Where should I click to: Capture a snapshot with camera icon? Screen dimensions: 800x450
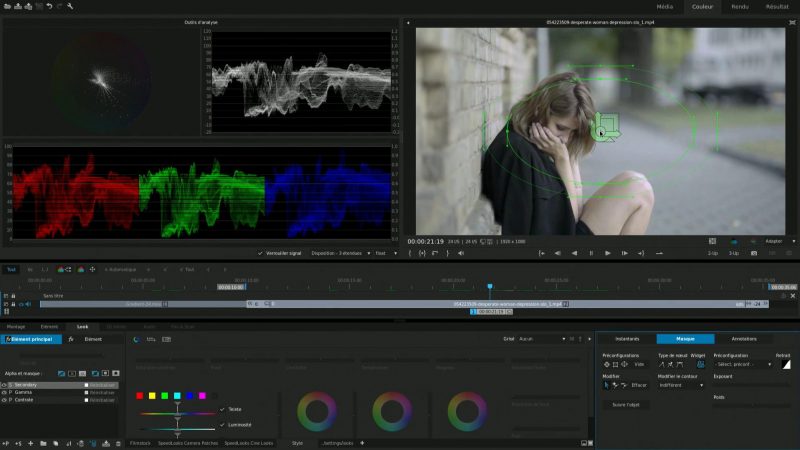pyautogui.click(x=754, y=253)
